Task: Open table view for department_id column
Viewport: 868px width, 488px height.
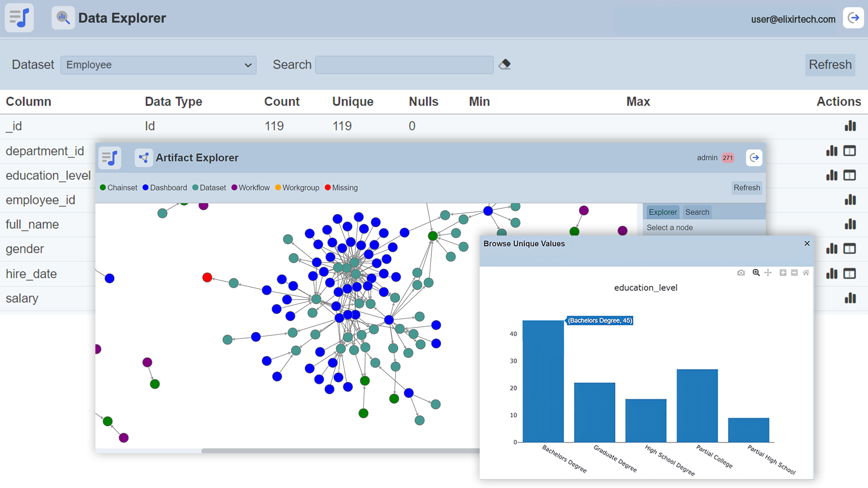Action: [x=850, y=151]
